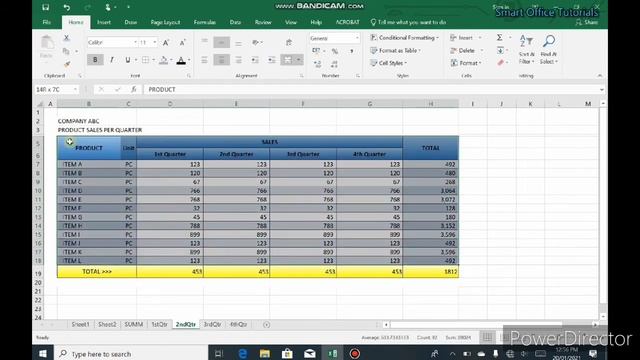Viewport: 640px width, 360px height.
Task: Click the Fill down arrow icon
Action: (x=500, y=50)
